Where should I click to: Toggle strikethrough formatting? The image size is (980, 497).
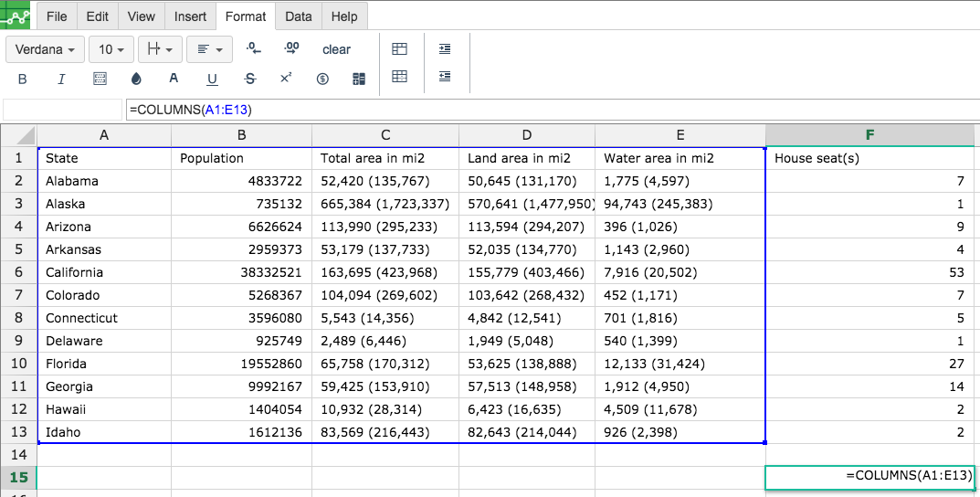click(250, 79)
